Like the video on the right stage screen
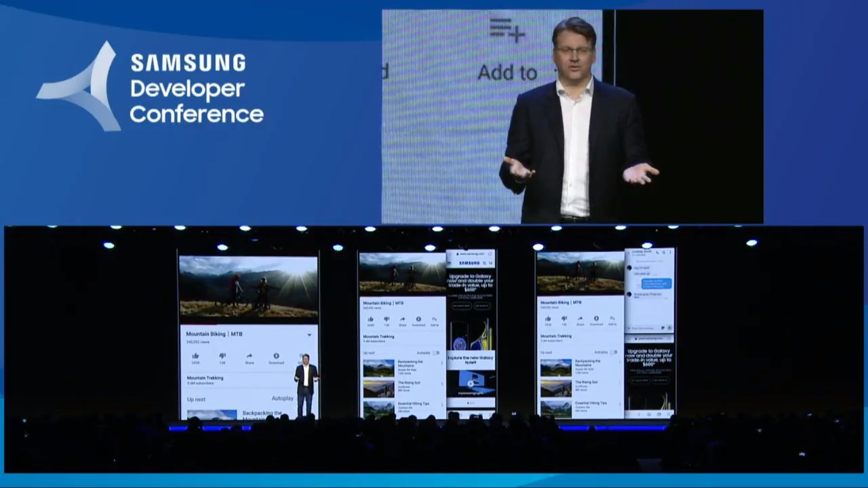Screen dimensions: 868x488 548,319
